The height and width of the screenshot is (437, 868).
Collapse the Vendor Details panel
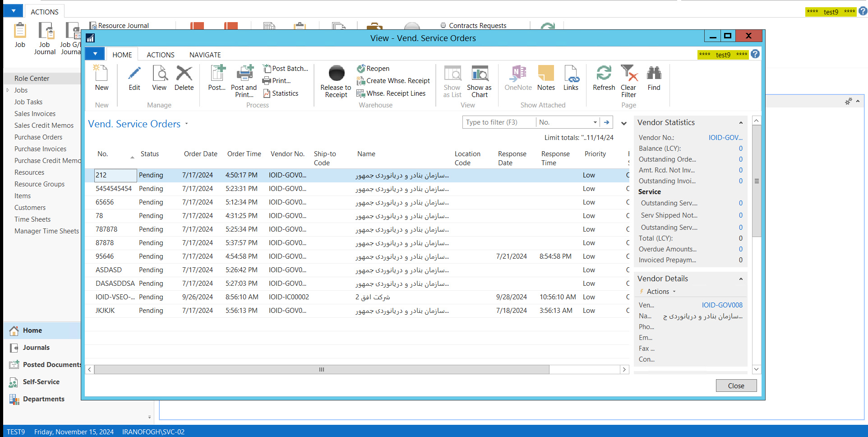tap(741, 279)
